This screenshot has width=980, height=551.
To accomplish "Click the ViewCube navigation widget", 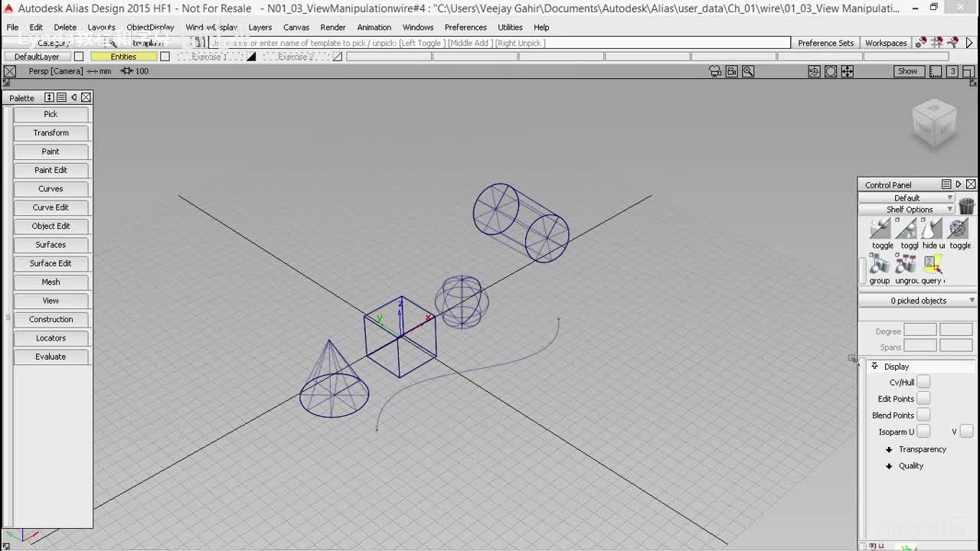I will point(934,122).
